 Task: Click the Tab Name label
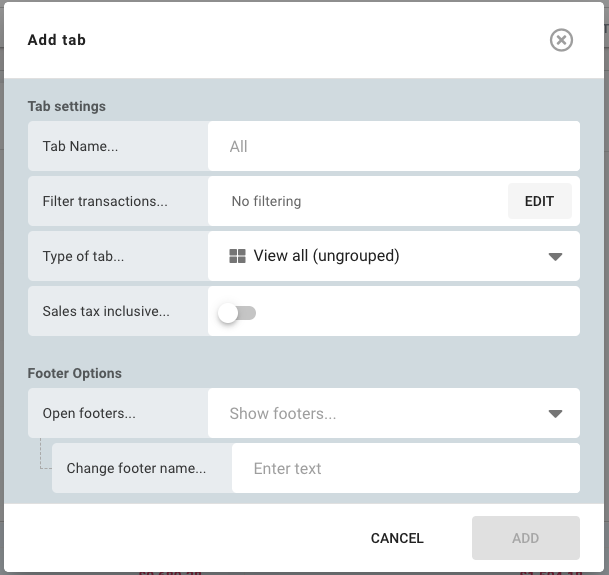point(80,147)
